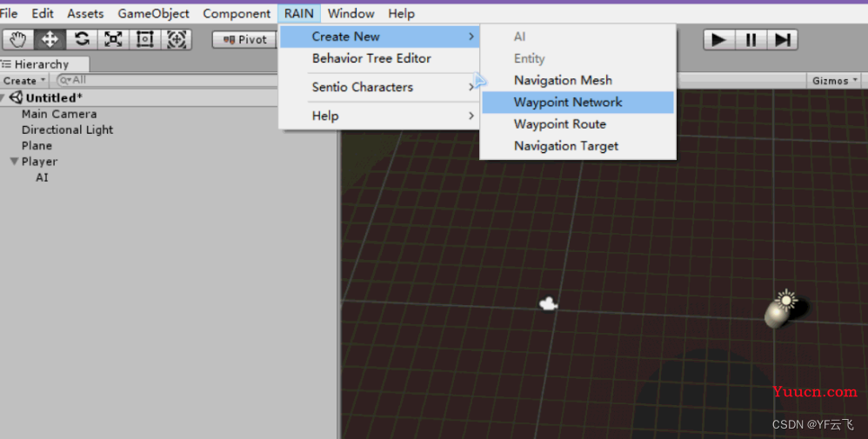
Task: Open the GameObject menu
Action: pyautogui.click(x=153, y=13)
